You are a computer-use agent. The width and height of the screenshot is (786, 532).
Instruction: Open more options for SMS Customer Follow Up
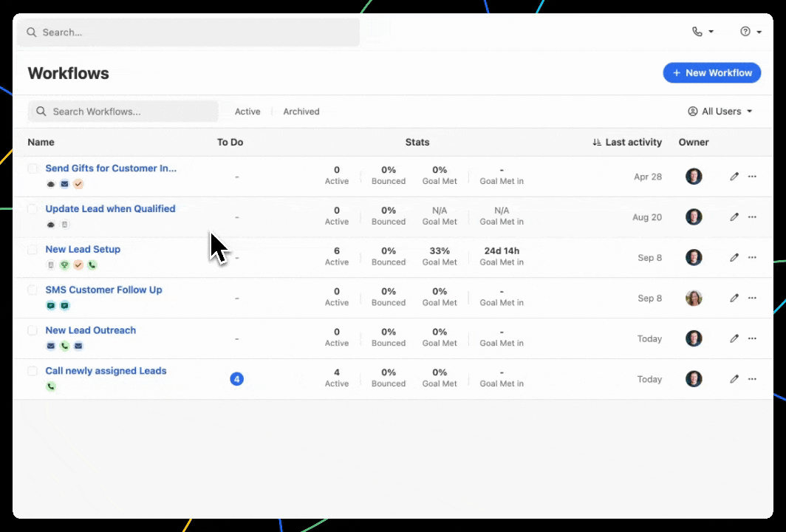point(752,298)
